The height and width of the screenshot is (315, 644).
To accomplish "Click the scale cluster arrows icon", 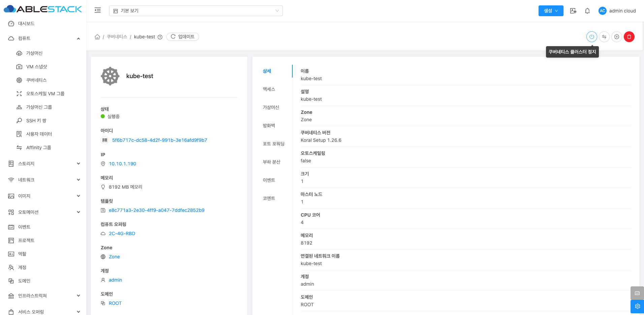I will [604, 37].
